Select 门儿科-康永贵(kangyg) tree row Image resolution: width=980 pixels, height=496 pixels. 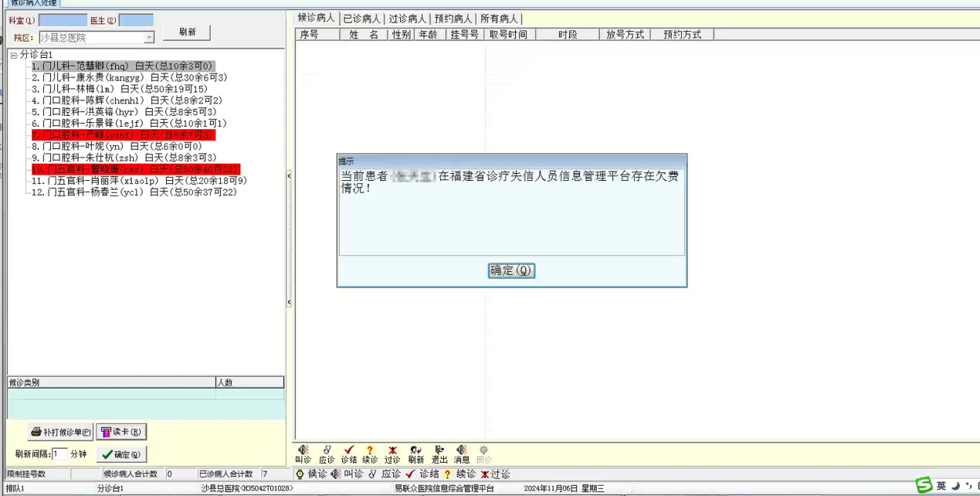pos(129,77)
